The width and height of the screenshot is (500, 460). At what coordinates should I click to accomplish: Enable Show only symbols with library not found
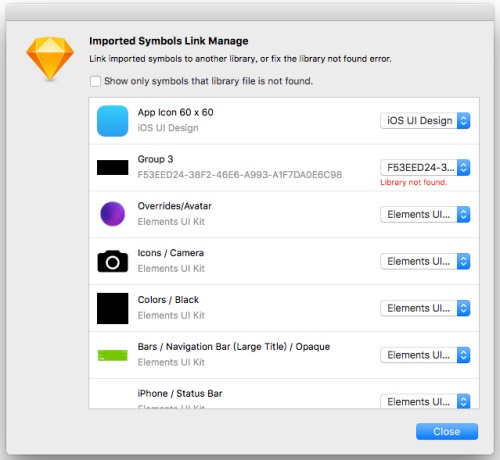tap(95, 81)
